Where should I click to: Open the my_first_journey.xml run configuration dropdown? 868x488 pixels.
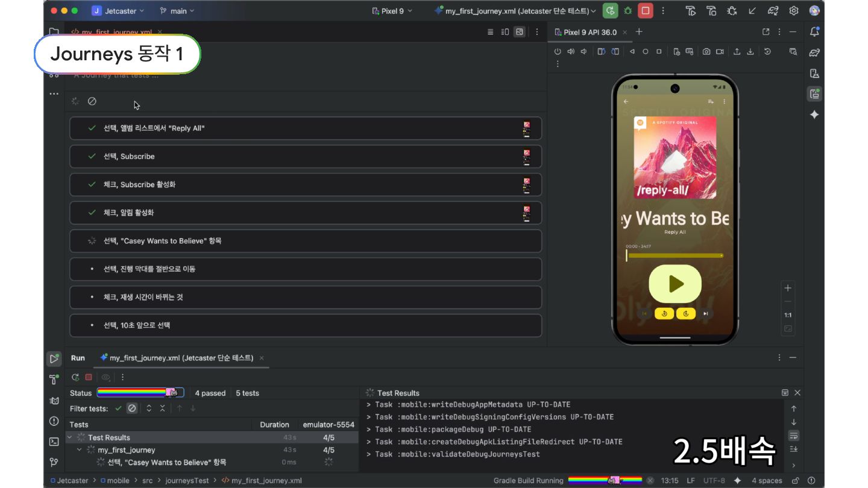pyautogui.click(x=515, y=11)
